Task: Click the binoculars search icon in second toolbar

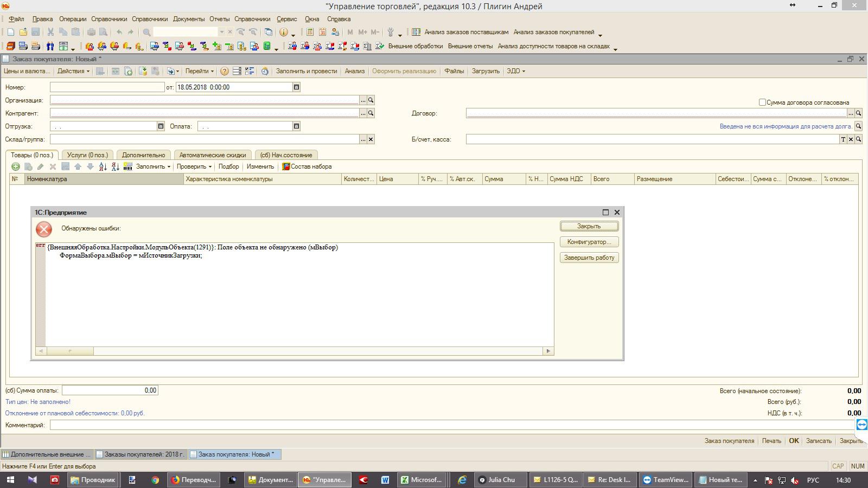Action: tap(50, 47)
